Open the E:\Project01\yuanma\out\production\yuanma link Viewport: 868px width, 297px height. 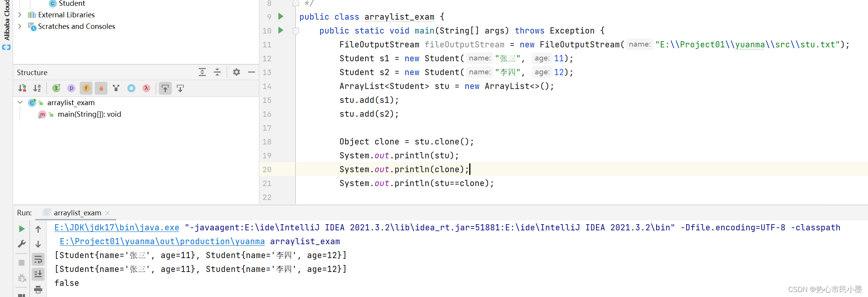point(162,241)
